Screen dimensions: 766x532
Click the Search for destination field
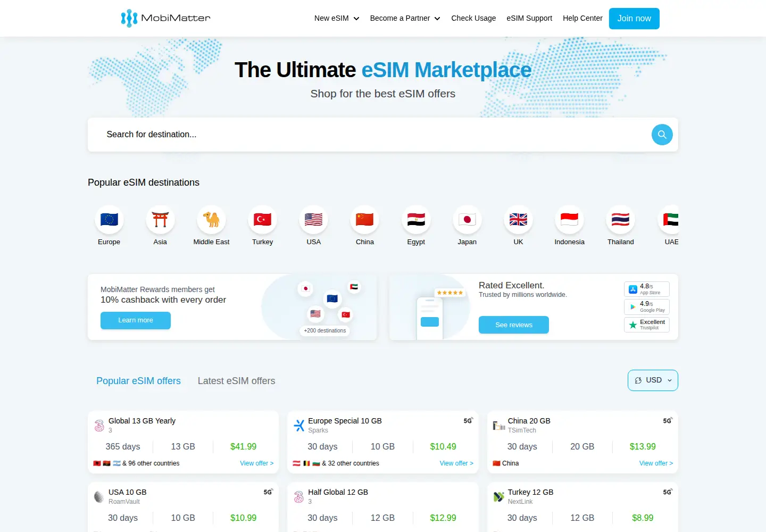[370, 135]
